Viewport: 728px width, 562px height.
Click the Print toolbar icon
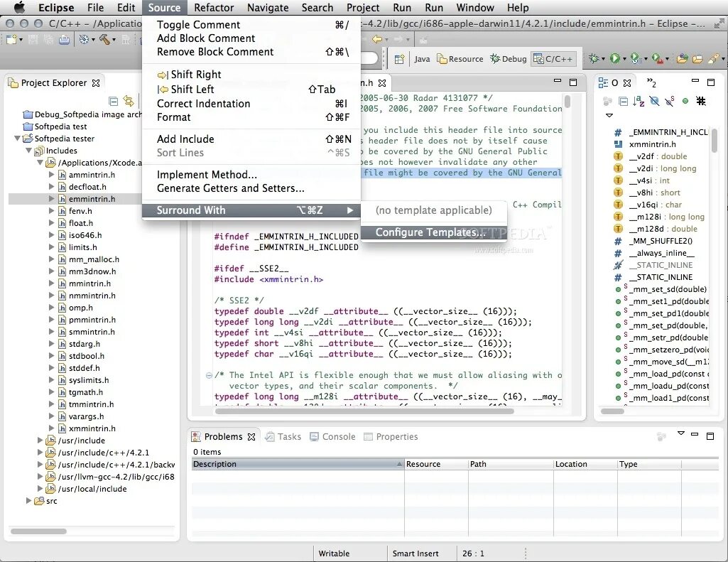click(x=64, y=40)
